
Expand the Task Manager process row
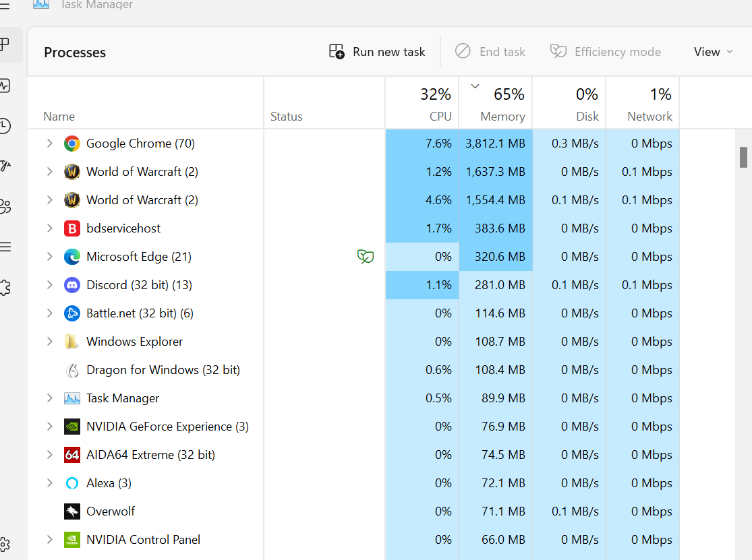(x=49, y=398)
